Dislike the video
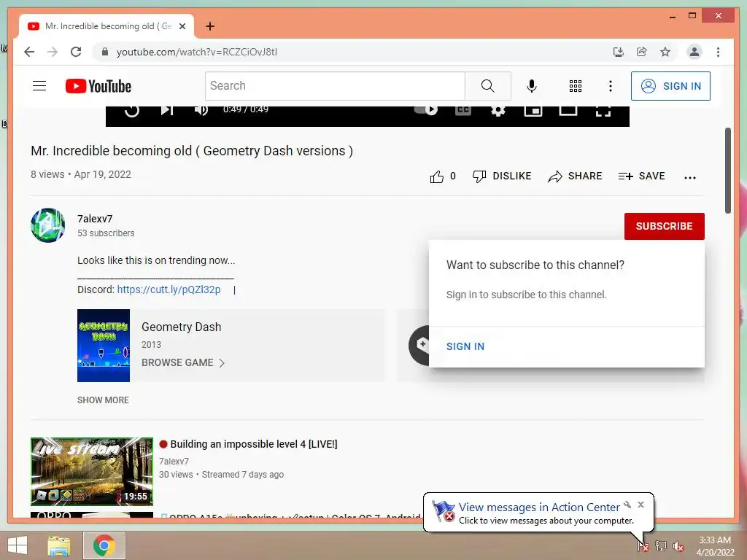 (x=502, y=176)
